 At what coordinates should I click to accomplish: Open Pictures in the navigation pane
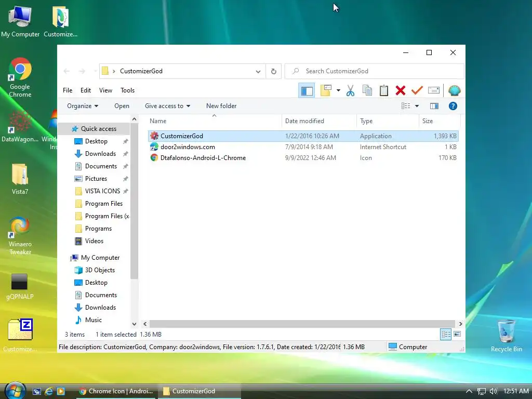[x=96, y=179]
